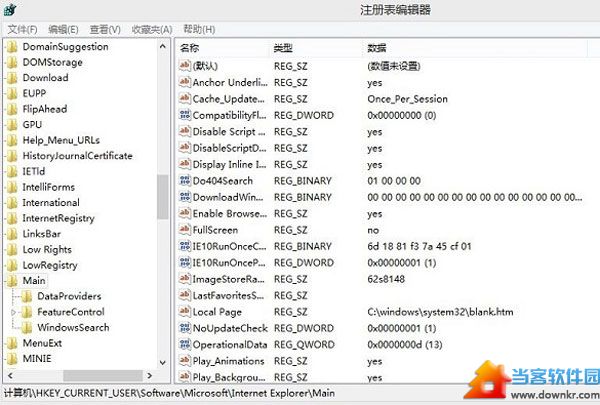This screenshot has height=405, width=600.
Task: Open the 查看(V) menu
Action: point(105,29)
